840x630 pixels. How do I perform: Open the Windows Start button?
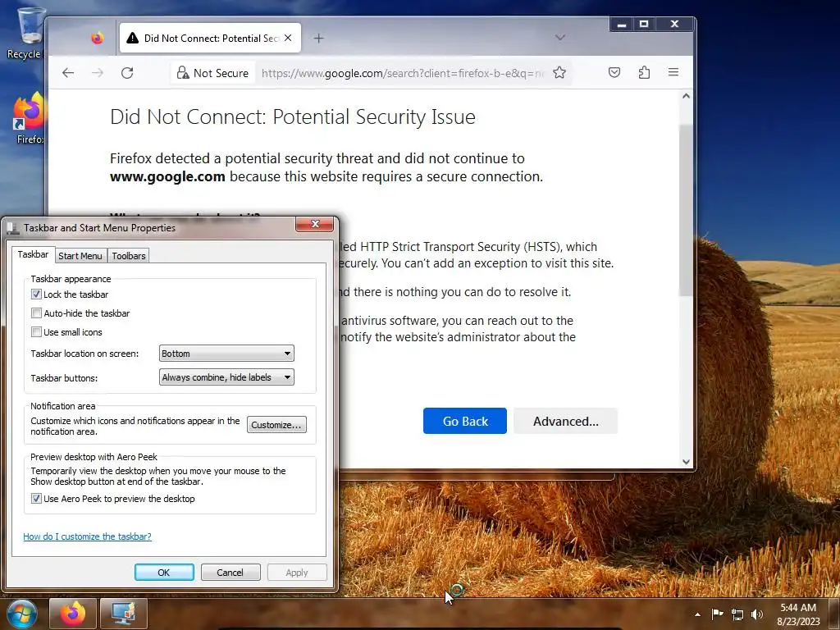tap(21, 614)
